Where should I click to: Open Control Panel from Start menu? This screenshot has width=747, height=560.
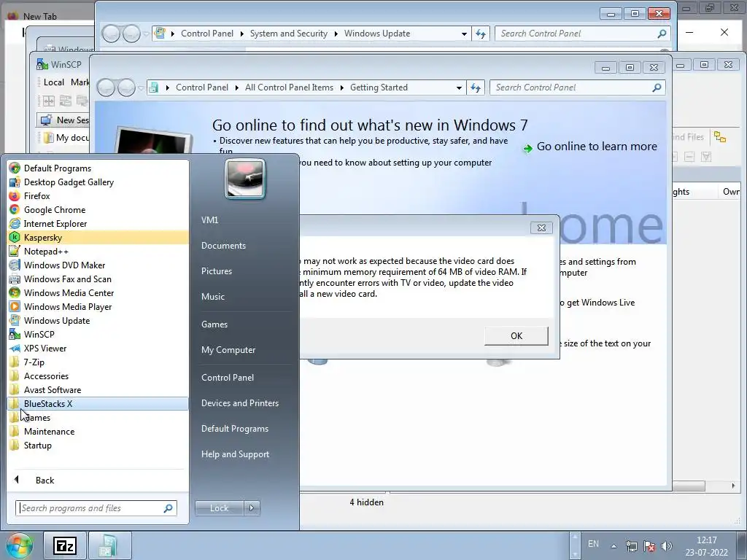tap(228, 378)
